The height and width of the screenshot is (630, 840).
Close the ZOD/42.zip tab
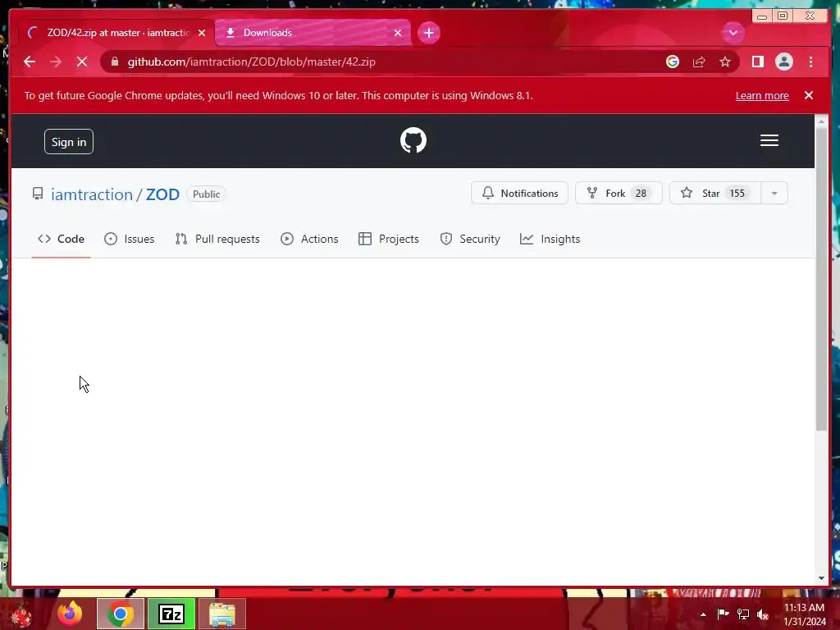tap(202, 33)
